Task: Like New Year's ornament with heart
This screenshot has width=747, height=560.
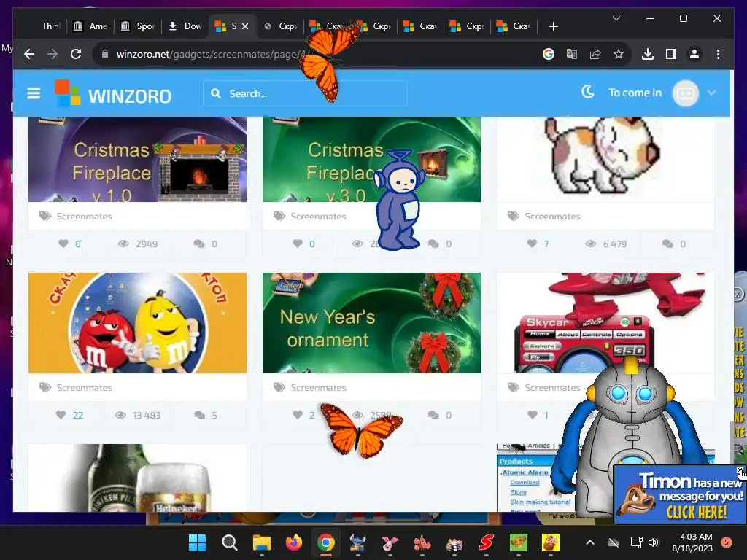Action: (298, 415)
